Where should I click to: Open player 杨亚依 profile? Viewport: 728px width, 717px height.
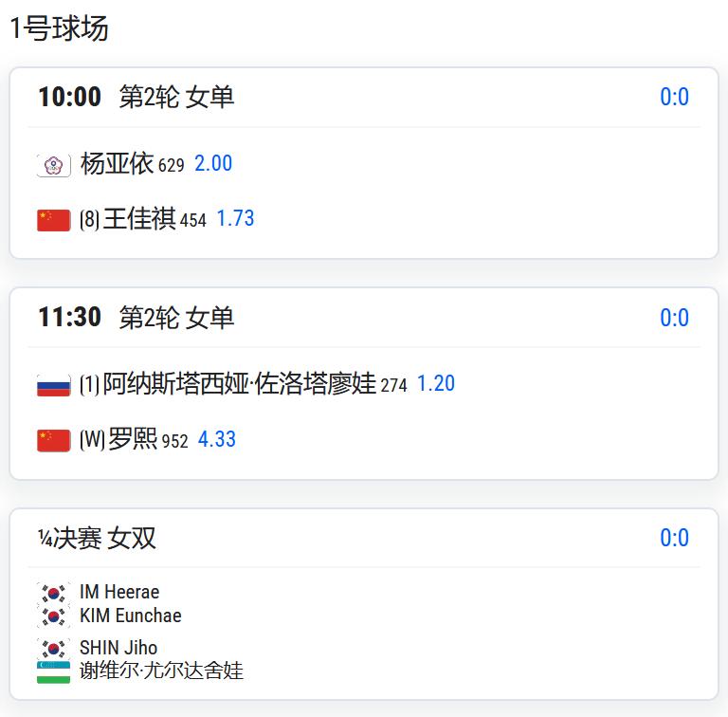117,163
